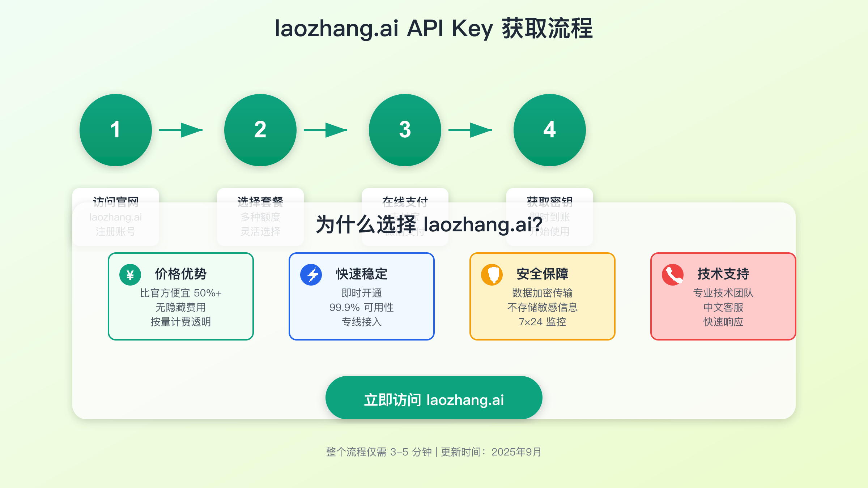Click the text 专线接入
This screenshot has height=488, width=868.
[x=362, y=322]
